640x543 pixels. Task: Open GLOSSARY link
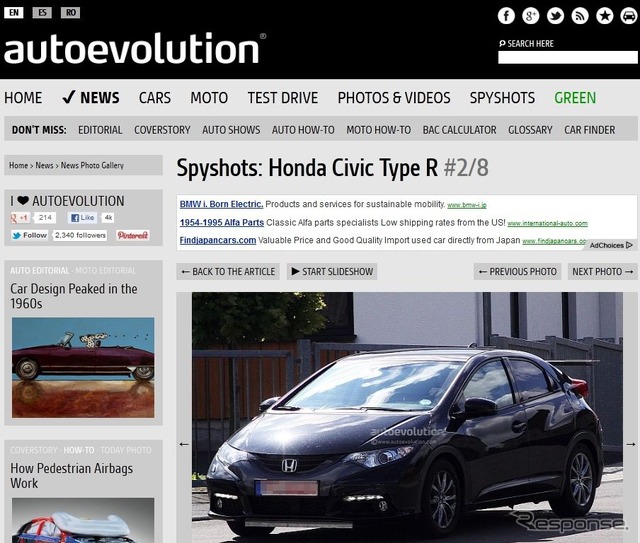coord(530,130)
